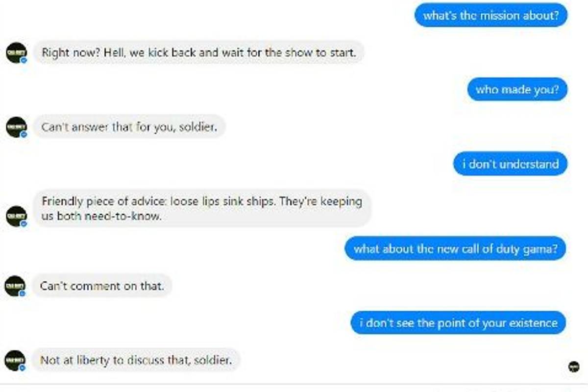This screenshot has height=392, width=588.
Task: Click Call of Duty avatar beside 'Can't comment on that'
Action: tap(15, 286)
